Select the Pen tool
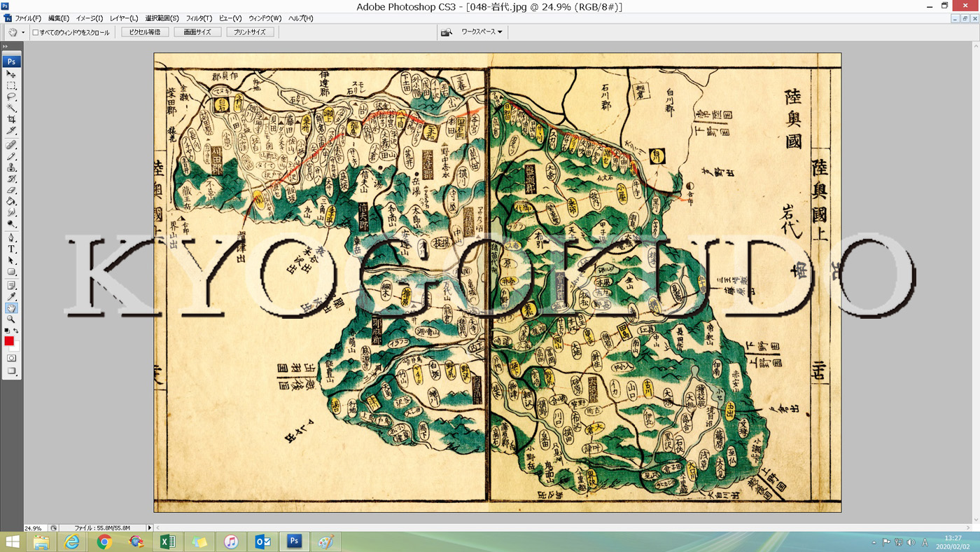This screenshot has height=552, width=980. [x=11, y=238]
